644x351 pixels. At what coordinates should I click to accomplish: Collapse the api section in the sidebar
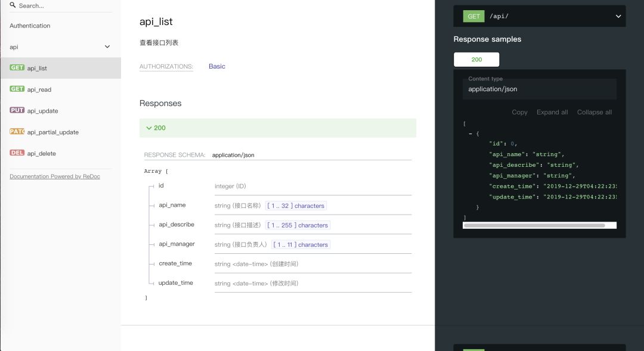tap(107, 46)
